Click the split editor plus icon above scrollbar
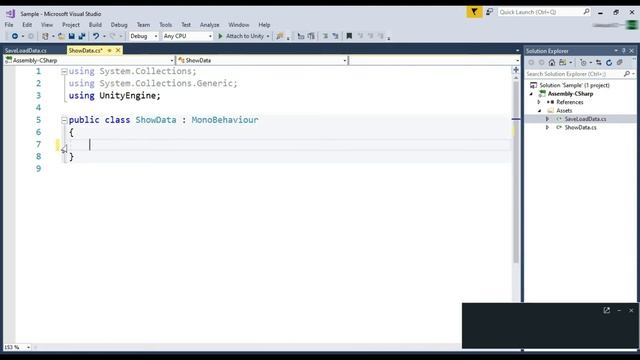This screenshot has width=640, height=360. pos(516,70)
